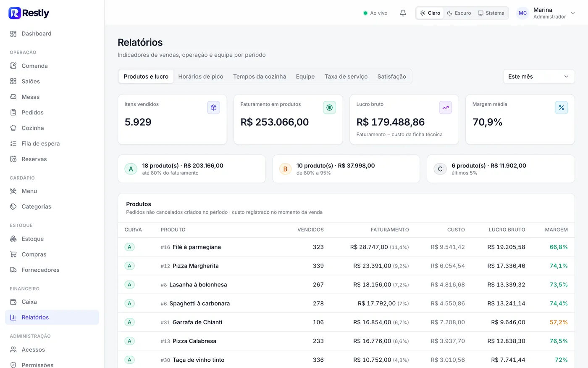This screenshot has width=588, height=368.
Task: Click the Reservas calendar icon
Action: pyautogui.click(x=13, y=159)
